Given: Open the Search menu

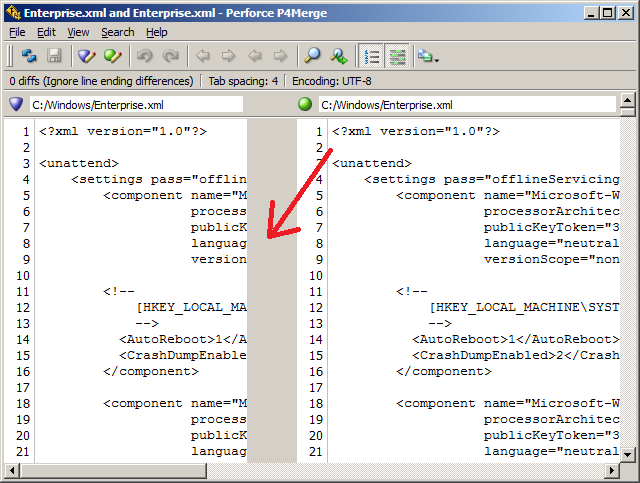Looking at the screenshot, I should pos(118,32).
